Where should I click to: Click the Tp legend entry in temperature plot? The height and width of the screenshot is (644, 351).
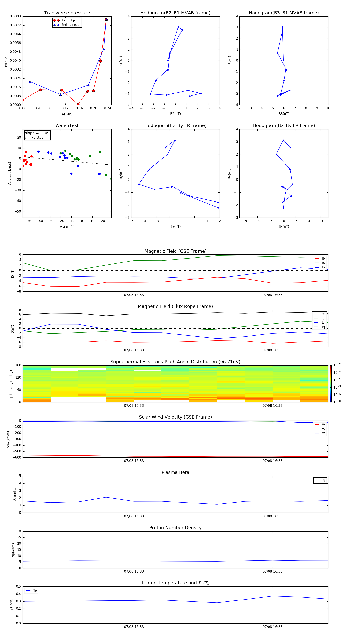pos(31,591)
